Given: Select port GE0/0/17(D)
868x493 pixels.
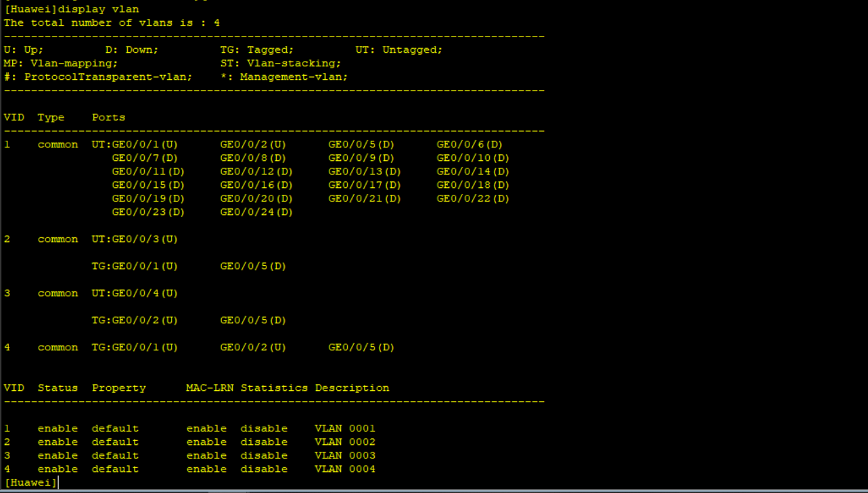Looking at the screenshot, I should click(365, 185).
